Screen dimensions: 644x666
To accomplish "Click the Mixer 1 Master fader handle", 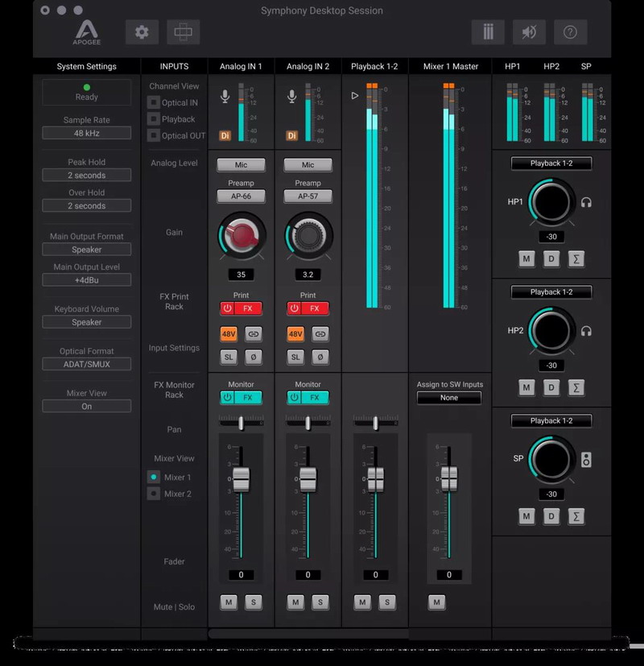I will (449, 478).
